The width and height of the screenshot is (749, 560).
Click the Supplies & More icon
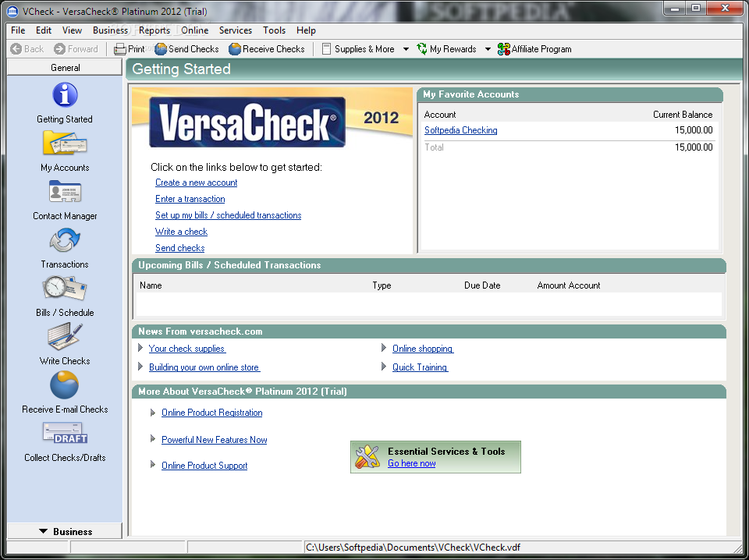326,48
